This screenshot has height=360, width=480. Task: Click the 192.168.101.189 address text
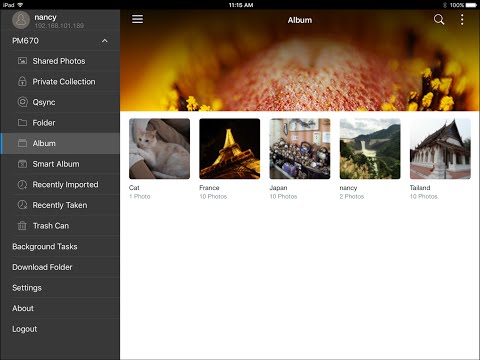pos(59,26)
